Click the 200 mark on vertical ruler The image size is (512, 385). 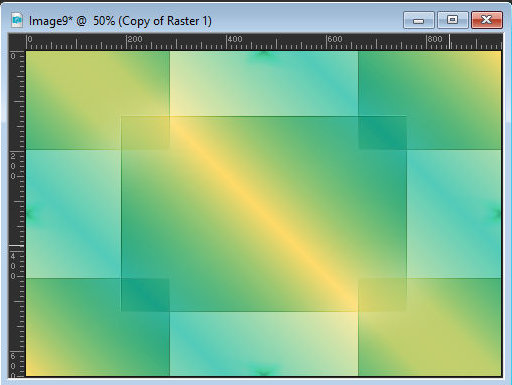[13, 166]
